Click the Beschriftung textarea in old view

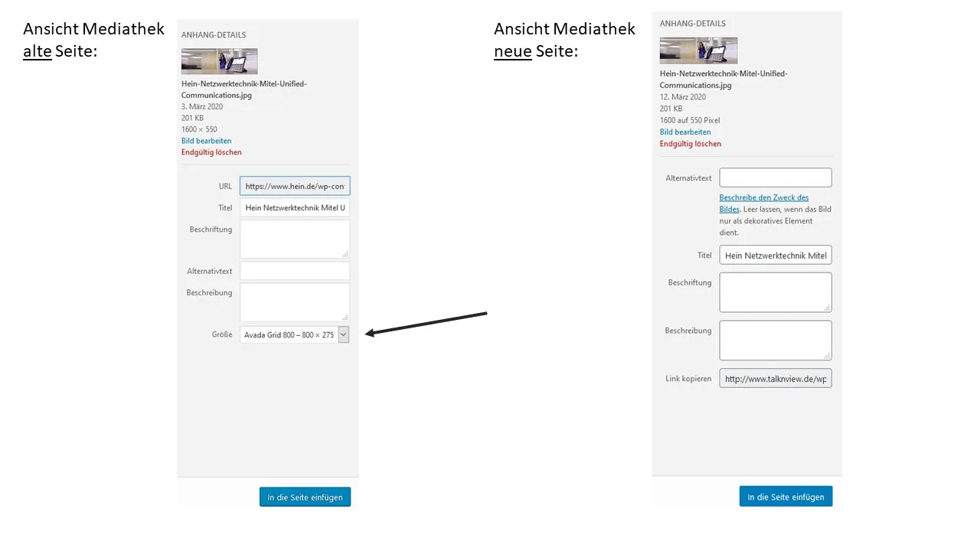click(x=295, y=239)
